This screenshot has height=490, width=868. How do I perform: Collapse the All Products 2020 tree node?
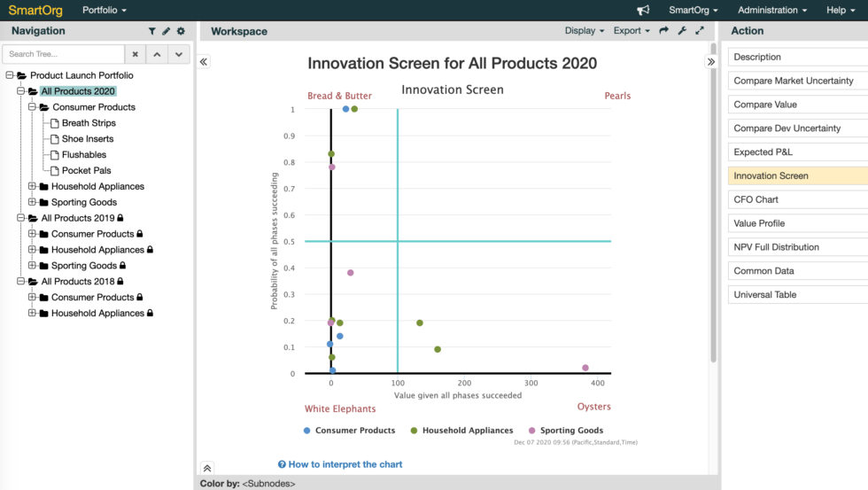21,91
